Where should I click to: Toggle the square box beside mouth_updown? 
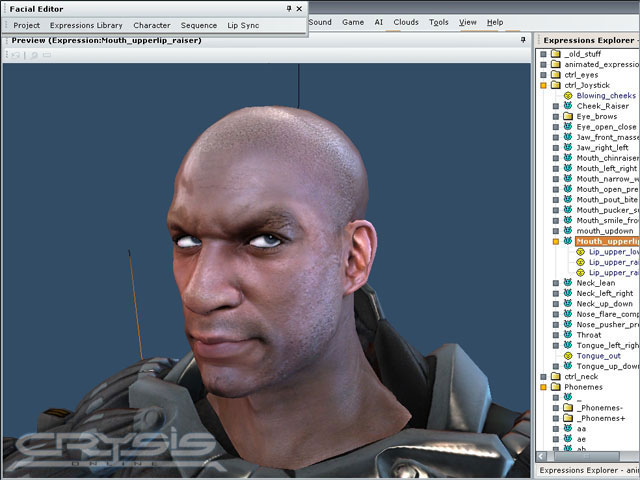(555, 231)
